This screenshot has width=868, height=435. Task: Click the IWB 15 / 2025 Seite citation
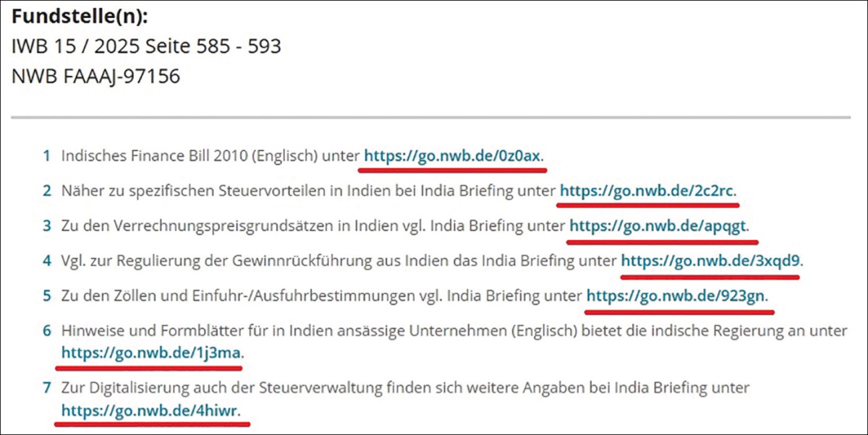(146, 46)
